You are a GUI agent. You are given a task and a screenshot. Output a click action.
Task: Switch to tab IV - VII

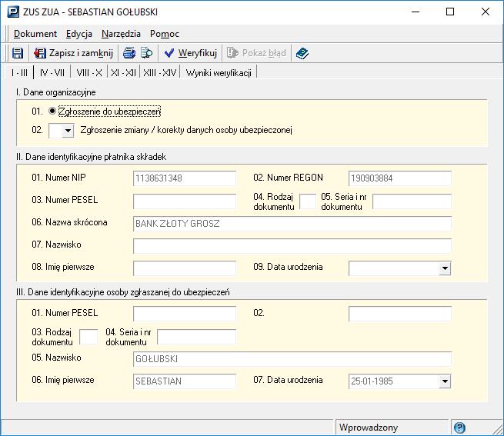tap(52, 73)
